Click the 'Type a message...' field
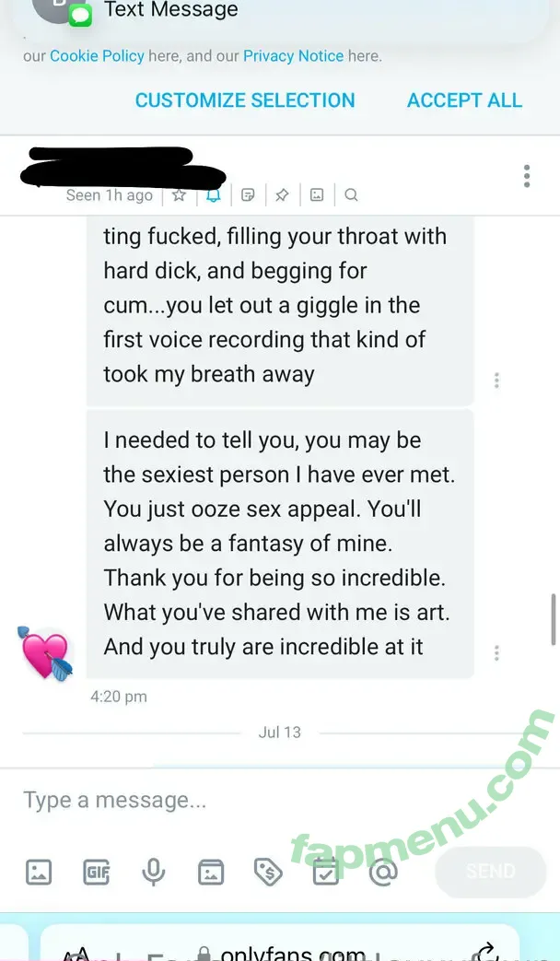The image size is (560, 961). click(280, 801)
